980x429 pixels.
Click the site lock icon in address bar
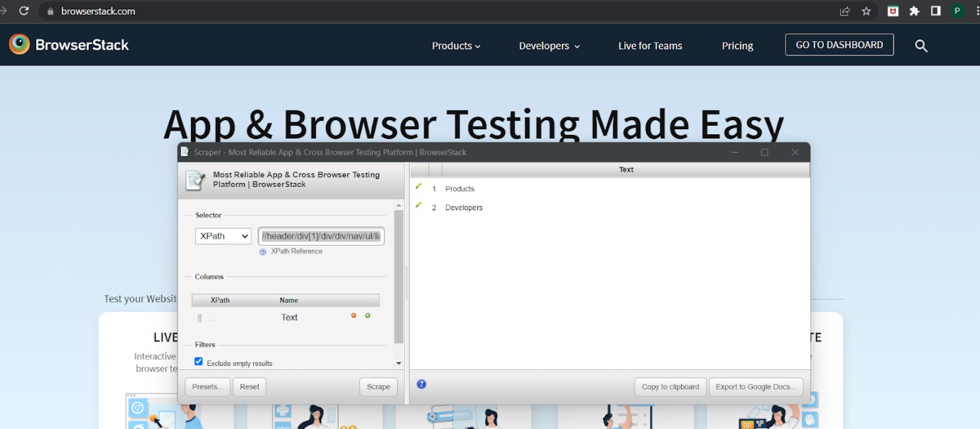pos(50,11)
